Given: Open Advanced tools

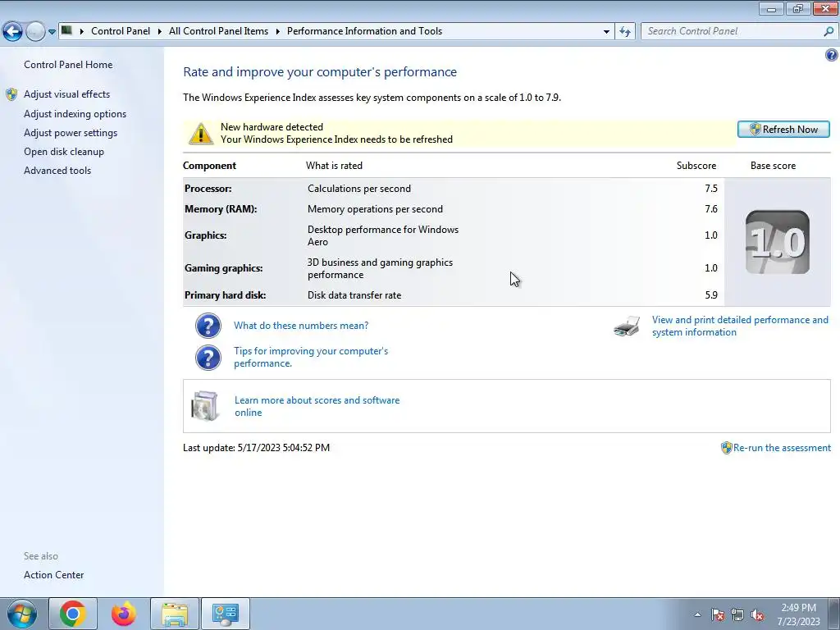Looking at the screenshot, I should (x=57, y=171).
